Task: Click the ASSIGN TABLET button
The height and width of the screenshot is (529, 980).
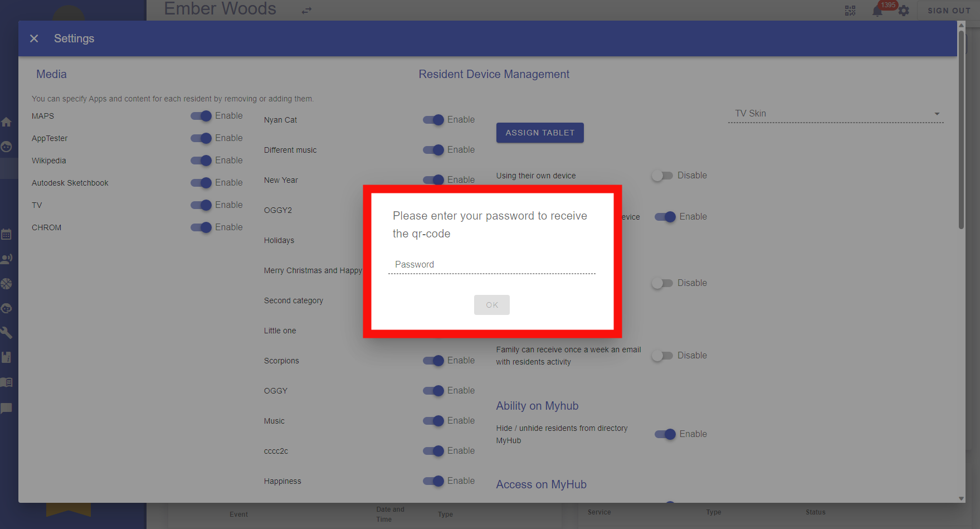Action: click(x=540, y=133)
